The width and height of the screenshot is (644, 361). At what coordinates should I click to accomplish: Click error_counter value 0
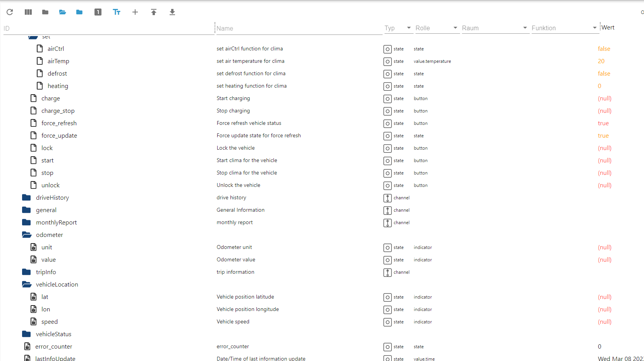[x=599, y=346]
